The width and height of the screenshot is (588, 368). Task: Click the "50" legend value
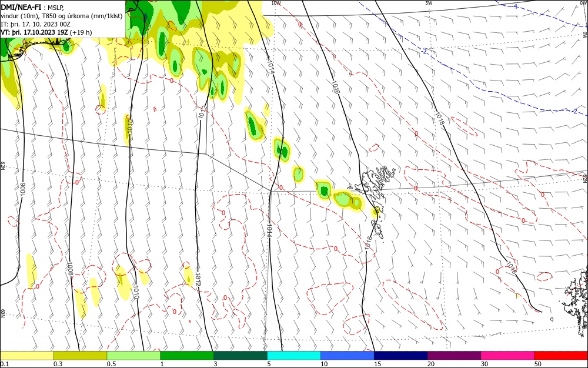click(538, 364)
